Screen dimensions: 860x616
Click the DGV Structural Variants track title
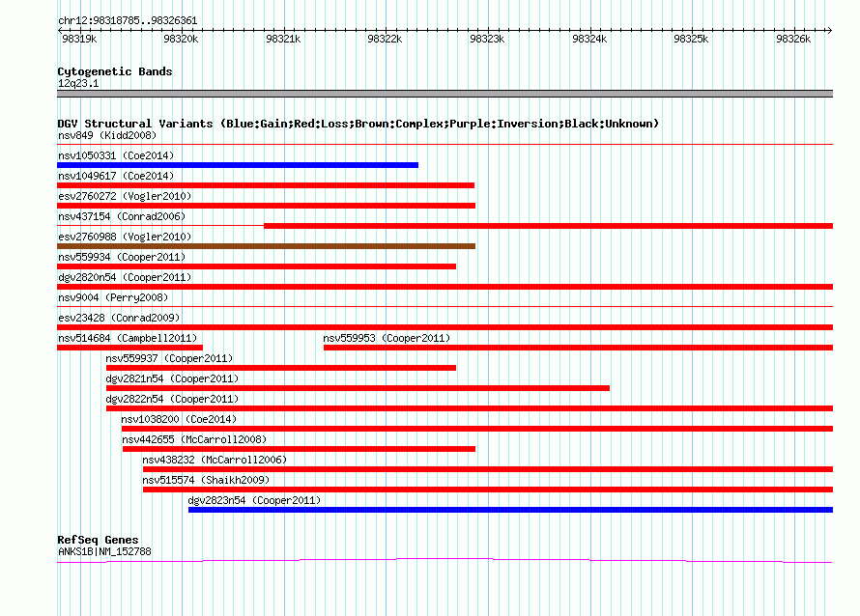point(358,124)
